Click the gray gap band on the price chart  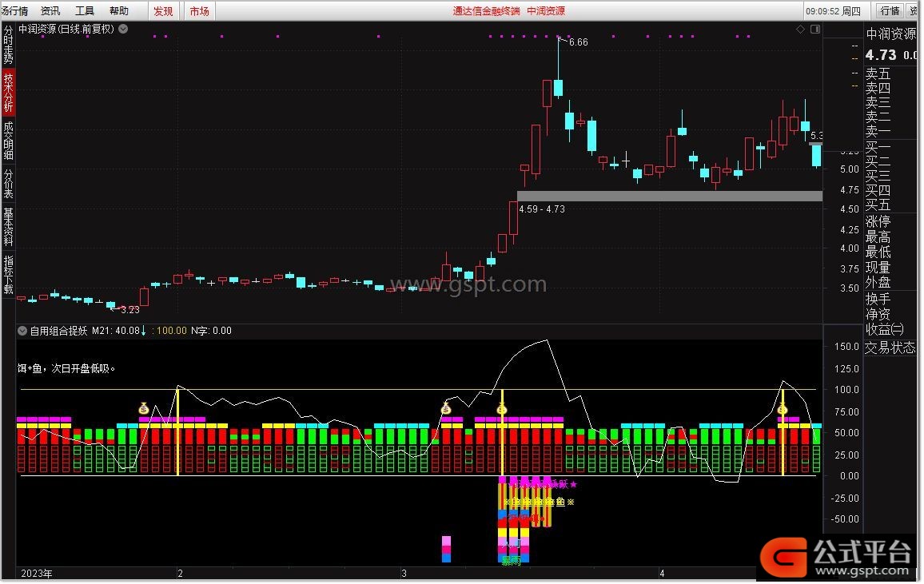[x=669, y=196]
